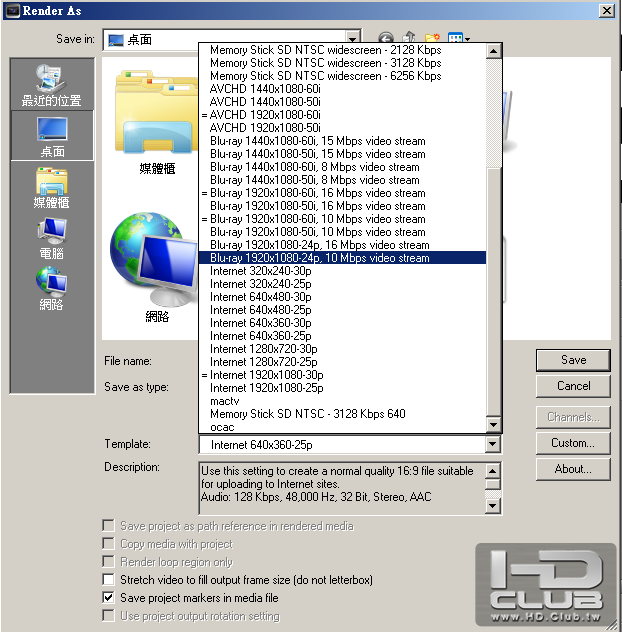Click the Description text box
This screenshot has width=622, height=632.
[342, 488]
